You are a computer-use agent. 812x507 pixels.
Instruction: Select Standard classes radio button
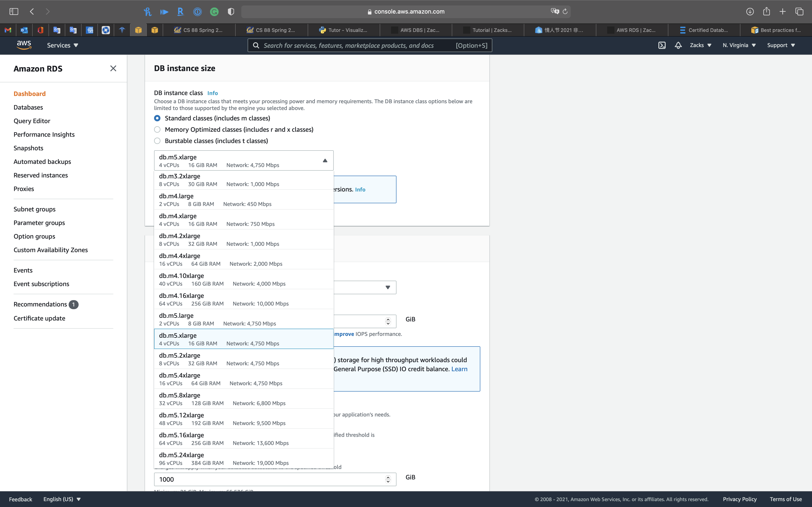[x=157, y=118]
